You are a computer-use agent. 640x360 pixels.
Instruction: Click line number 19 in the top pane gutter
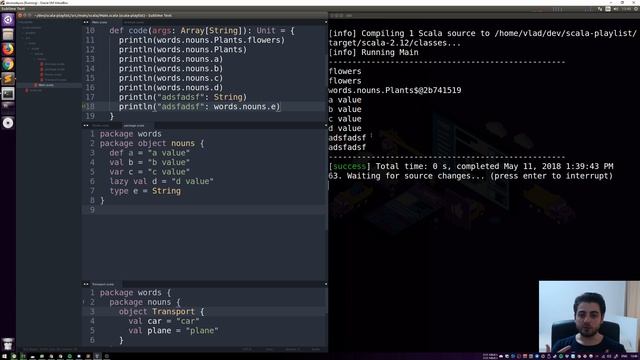point(90,116)
